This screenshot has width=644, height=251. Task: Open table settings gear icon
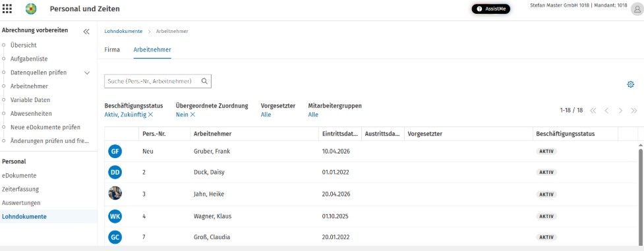coord(630,84)
